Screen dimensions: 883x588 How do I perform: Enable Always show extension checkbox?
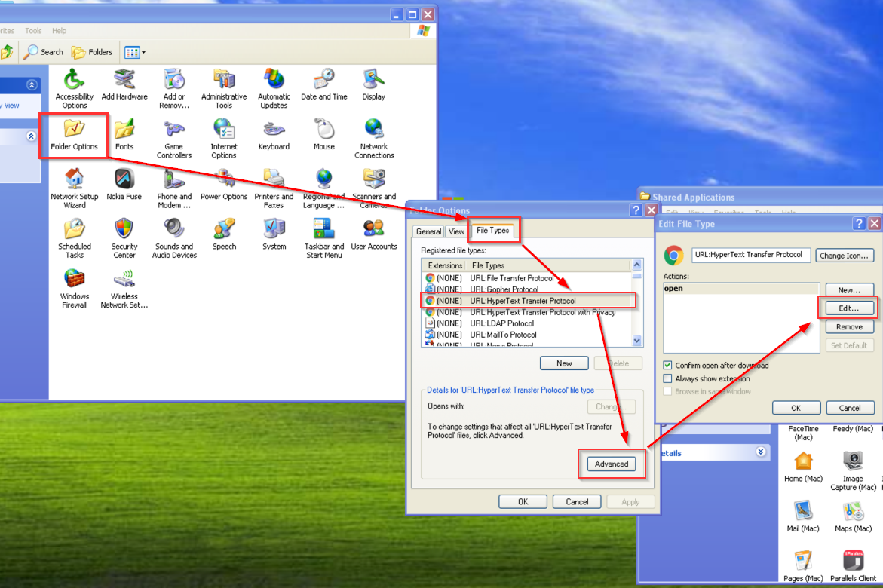tap(667, 379)
